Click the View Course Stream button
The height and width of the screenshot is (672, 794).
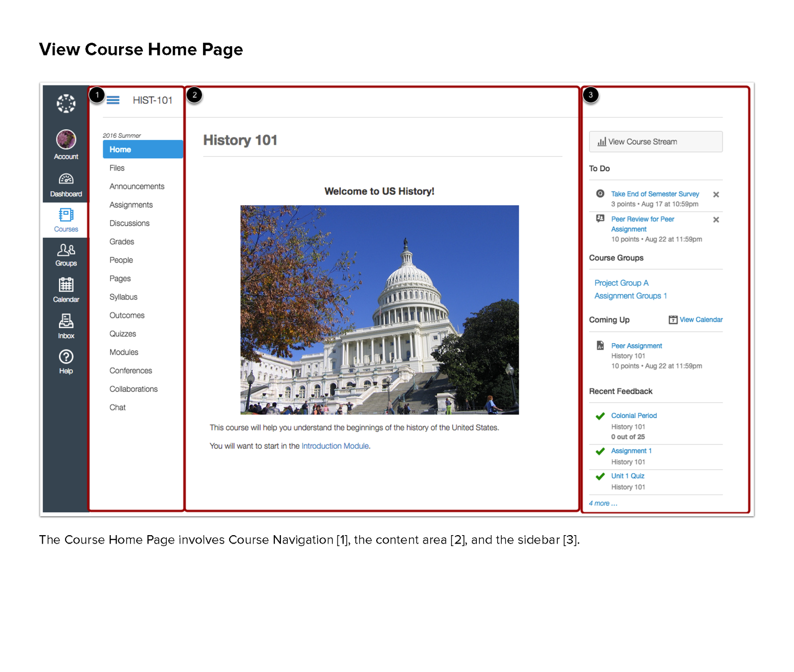pos(656,142)
